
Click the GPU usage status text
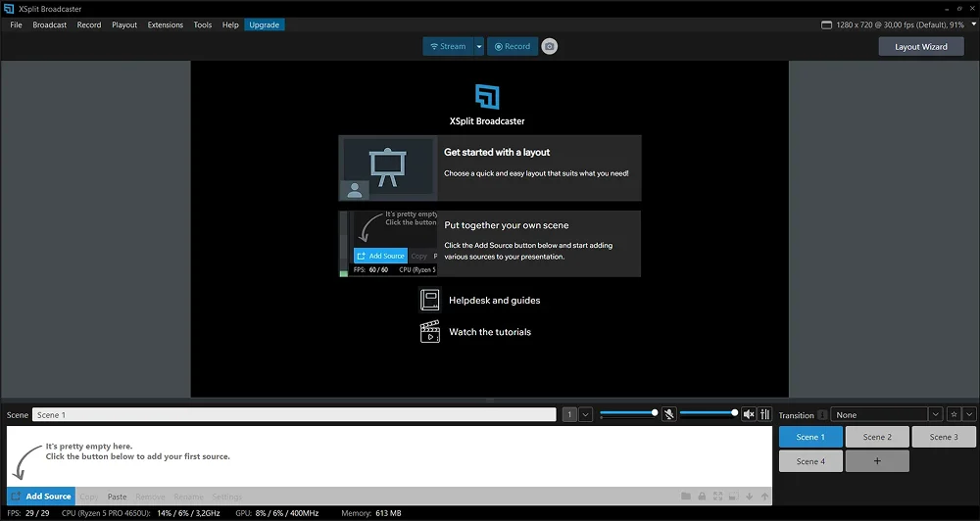pos(277,513)
